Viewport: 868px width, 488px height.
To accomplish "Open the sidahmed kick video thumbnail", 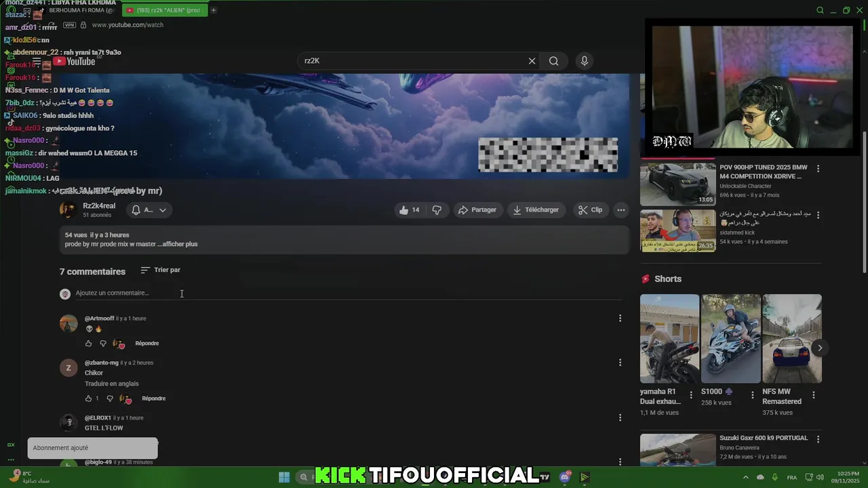I will pos(677,230).
